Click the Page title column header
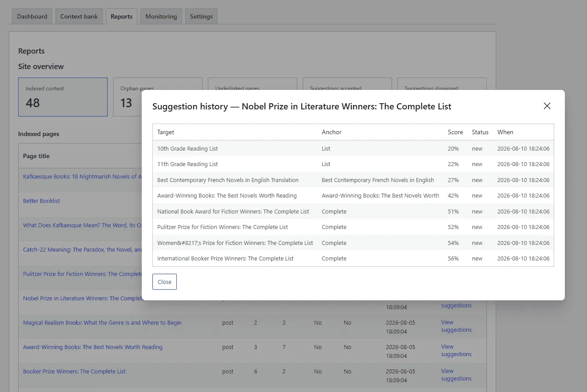587x392 pixels. point(36,156)
